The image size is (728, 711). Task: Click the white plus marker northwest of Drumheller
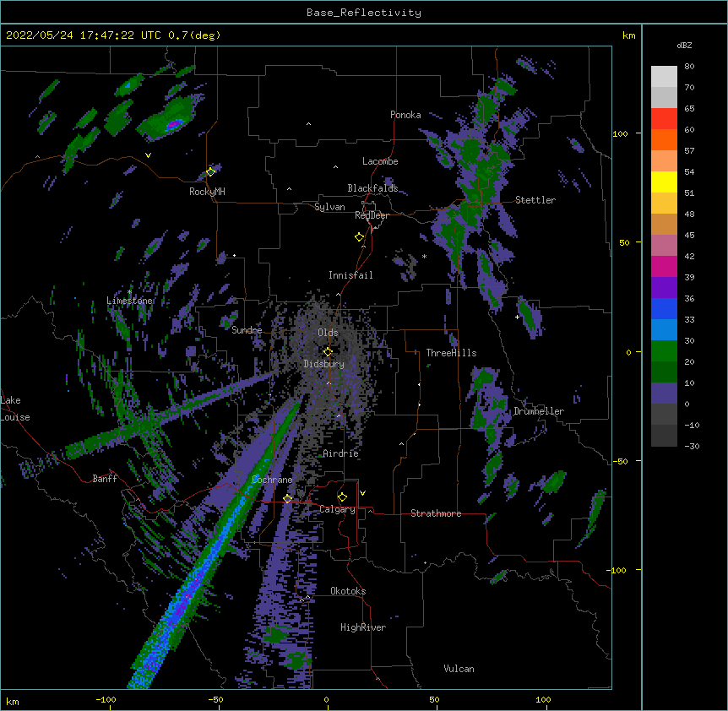pos(517,317)
